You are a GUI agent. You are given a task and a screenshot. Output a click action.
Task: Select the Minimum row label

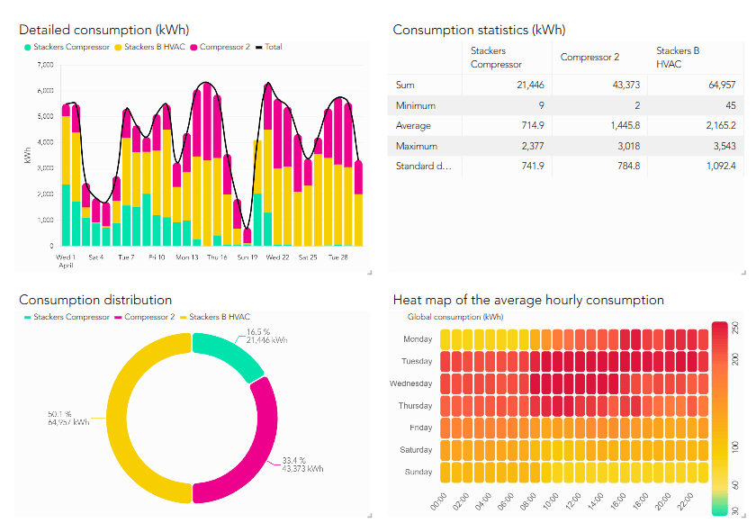pos(416,105)
